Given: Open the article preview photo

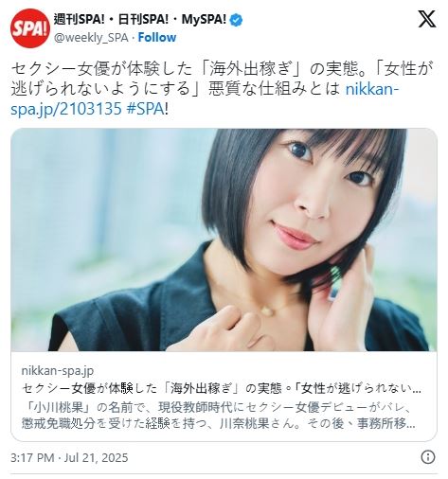Looking at the screenshot, I should (224, 239).
